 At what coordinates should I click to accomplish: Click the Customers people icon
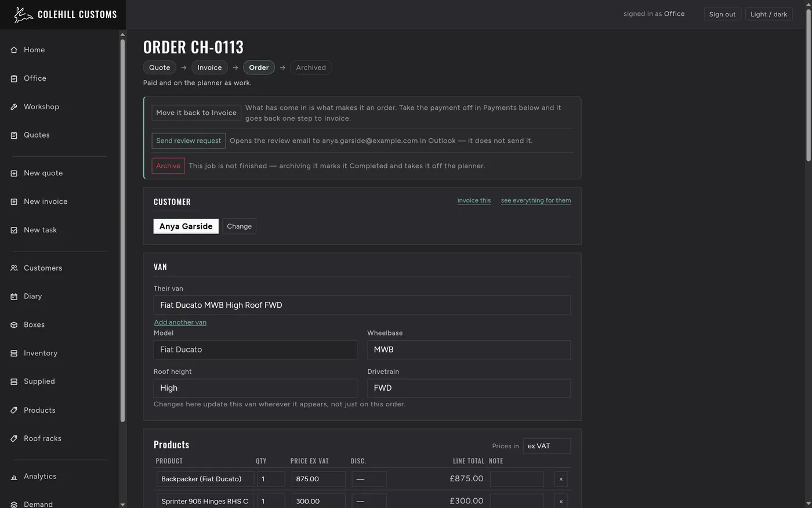pos(14,268)
